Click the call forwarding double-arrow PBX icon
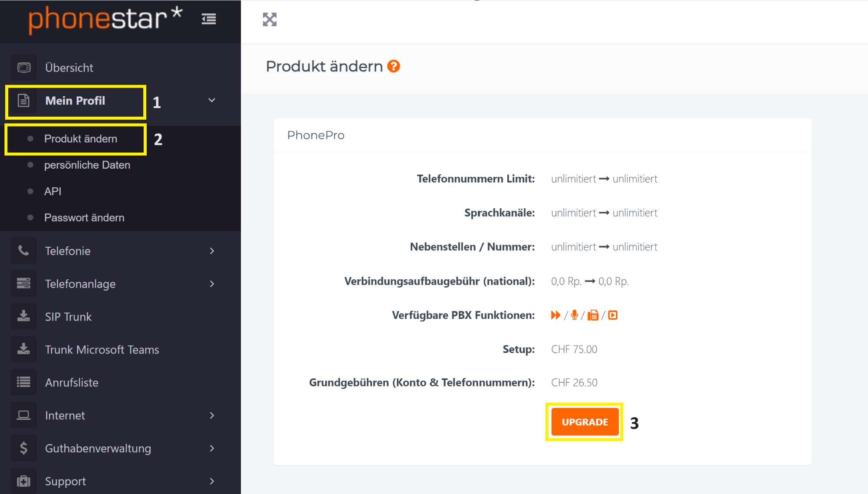Image resolution: width=868 pixels, height=494 pixels. [x=556, y=315]
